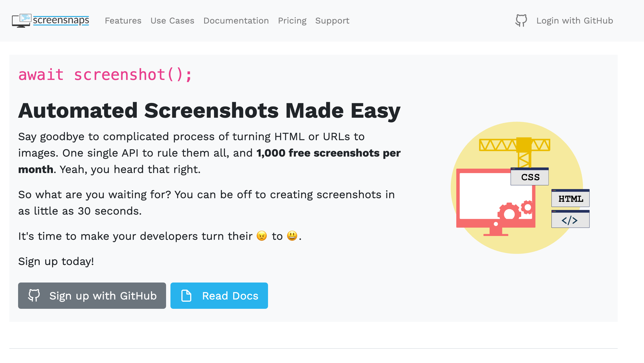This screenshot has width=644, height=363.
Task: Click the await screenshot() code snippet
Action: pyautogui.click(x=105, y=74)
